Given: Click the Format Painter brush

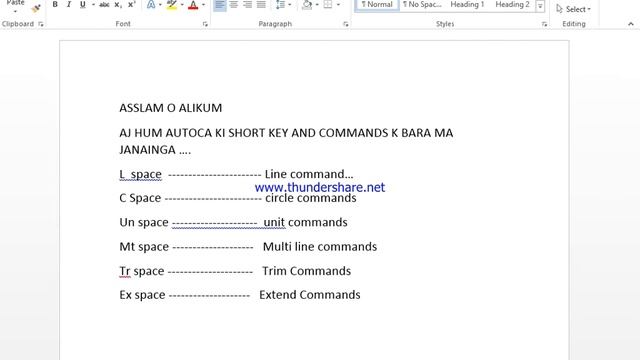Looking at the screenshot, I should pyautogui.click(x=36, y=8).
